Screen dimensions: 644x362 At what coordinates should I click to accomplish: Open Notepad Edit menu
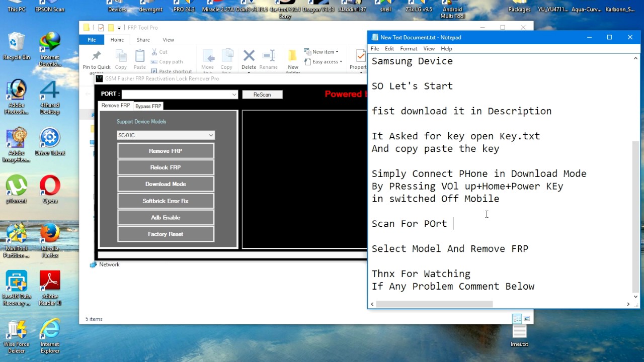tap(389, 49)
